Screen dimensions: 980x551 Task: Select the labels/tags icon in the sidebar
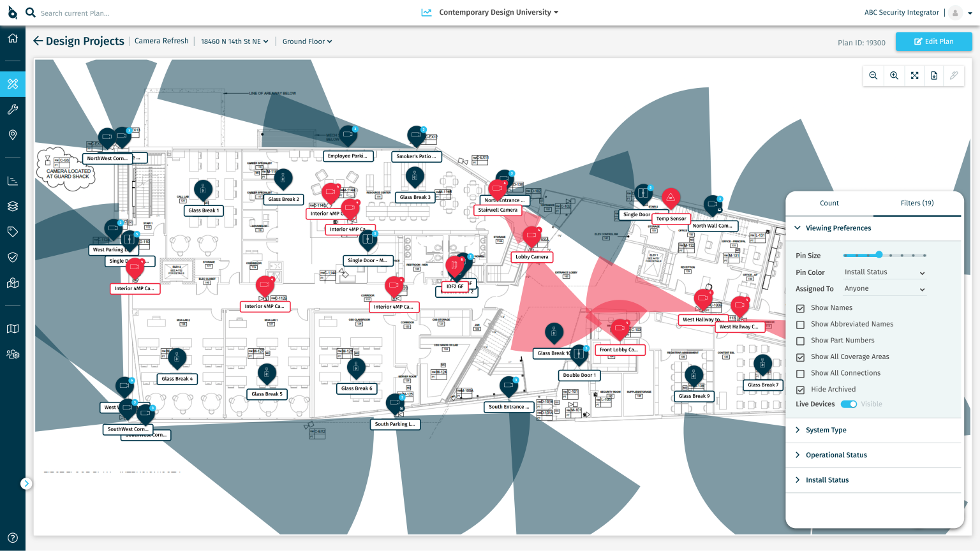coord(12,231)
